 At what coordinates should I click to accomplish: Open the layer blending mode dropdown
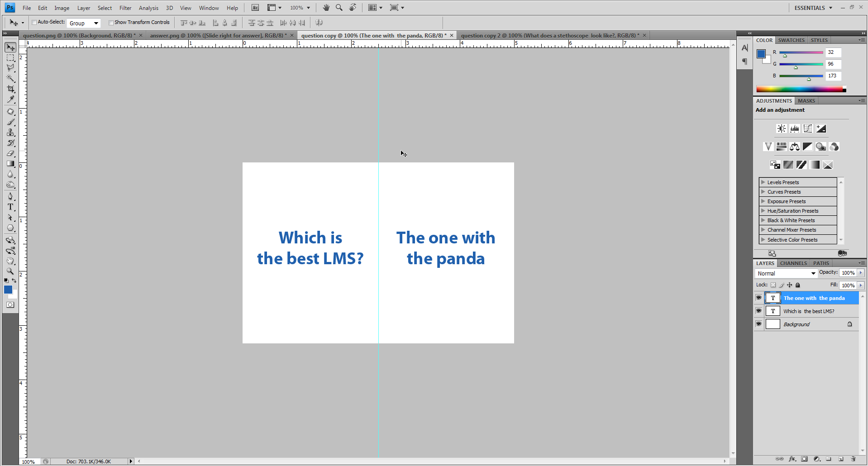(786, 273)
